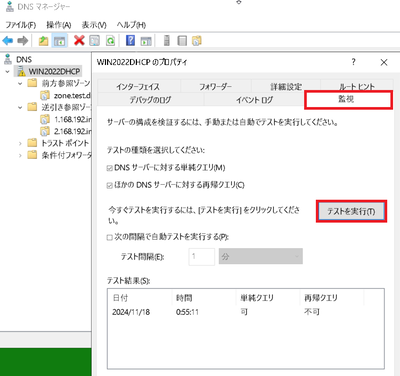Collapse the WIN2022DHCP server tree node

(x=8, y=71)
